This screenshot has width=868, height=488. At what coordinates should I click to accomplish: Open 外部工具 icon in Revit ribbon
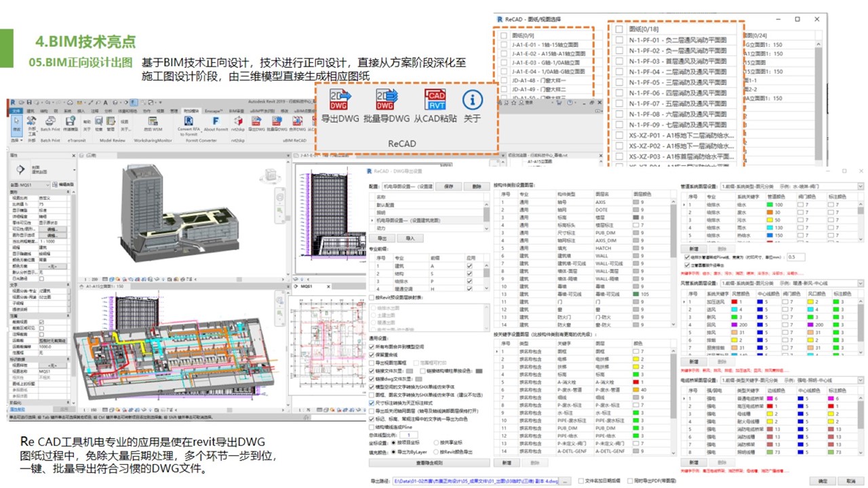32,121
